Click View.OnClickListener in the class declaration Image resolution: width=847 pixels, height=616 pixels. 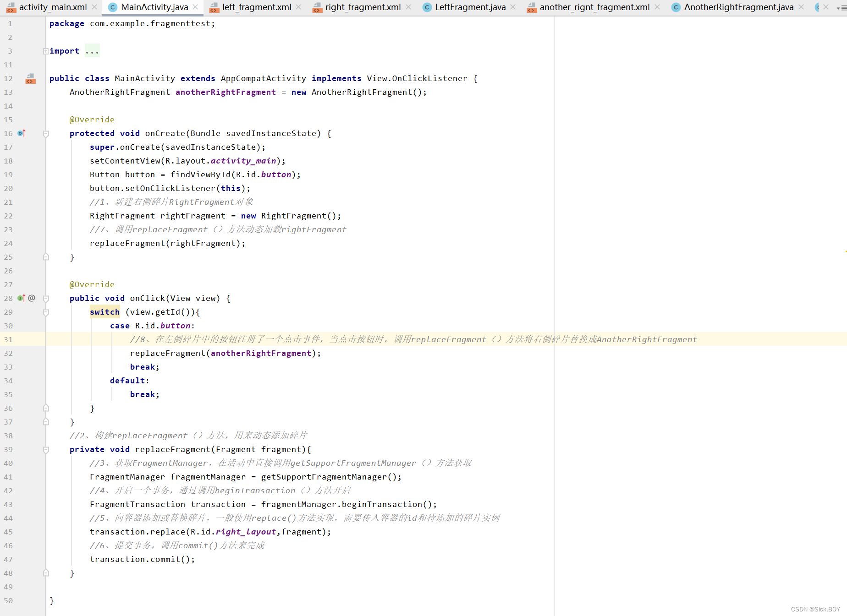(x=417, y=78)
